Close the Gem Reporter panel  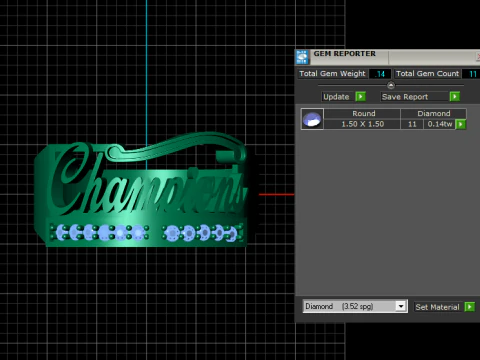coord(478,56)
